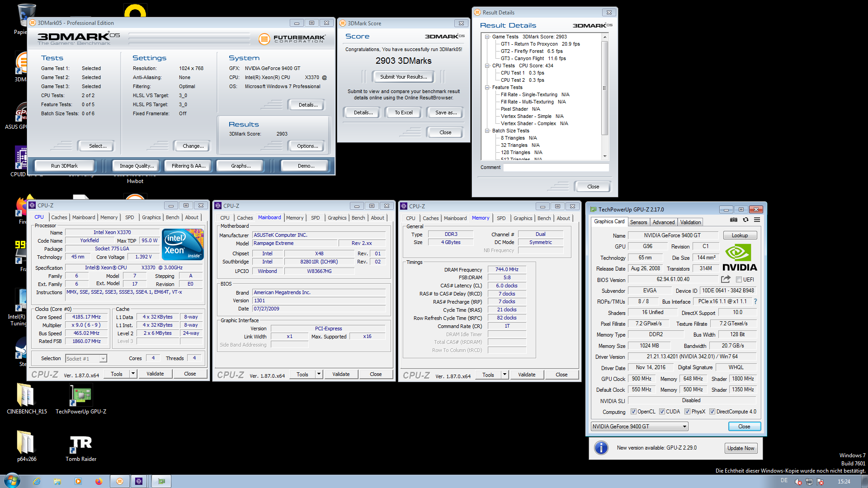Click Save as button in 3DMark Score
Image resolution: width=868 pixels, height=488 pixels.
(x=446, y=113)
